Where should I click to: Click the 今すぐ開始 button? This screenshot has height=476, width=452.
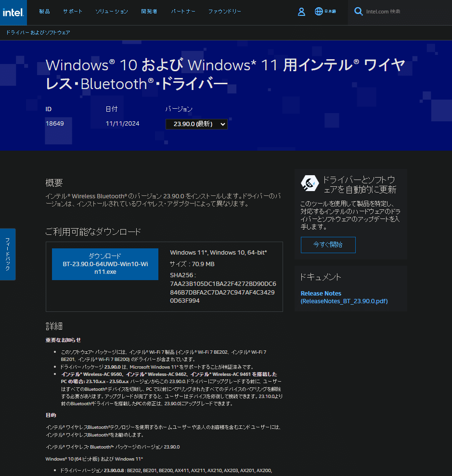(328, 244)
